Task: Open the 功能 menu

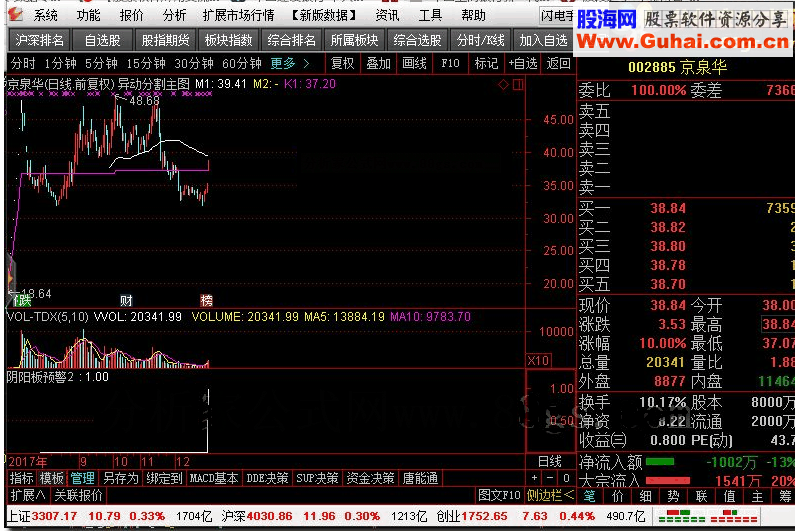Action: tap(88, 15)
